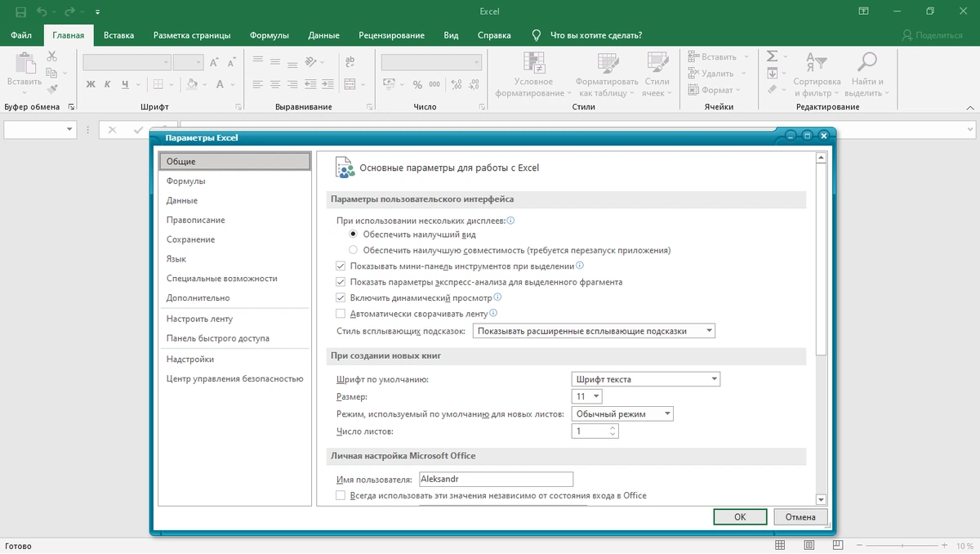Click the Page Layout view icon in status bar
This screenshot has height=554, width=980.
[x=808, y=545]
